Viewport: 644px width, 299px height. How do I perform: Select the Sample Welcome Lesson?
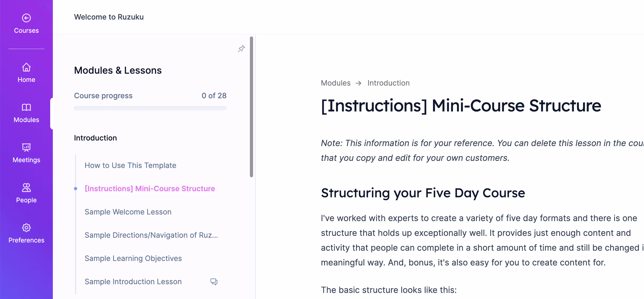pos(128,212)
